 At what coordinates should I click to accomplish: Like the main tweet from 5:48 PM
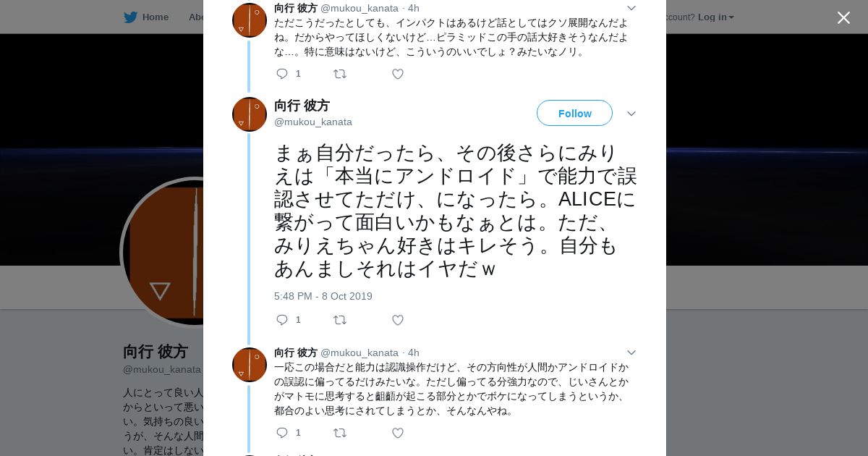(397, 320)
